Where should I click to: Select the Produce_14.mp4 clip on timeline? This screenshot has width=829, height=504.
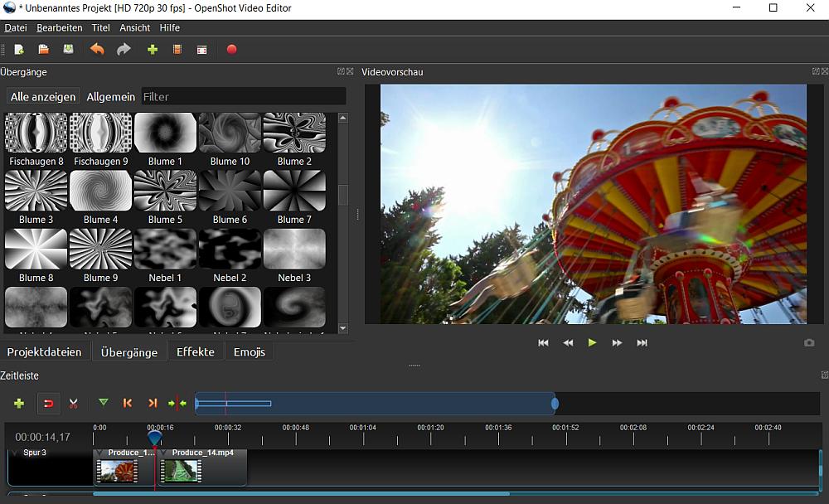(202, 468)
